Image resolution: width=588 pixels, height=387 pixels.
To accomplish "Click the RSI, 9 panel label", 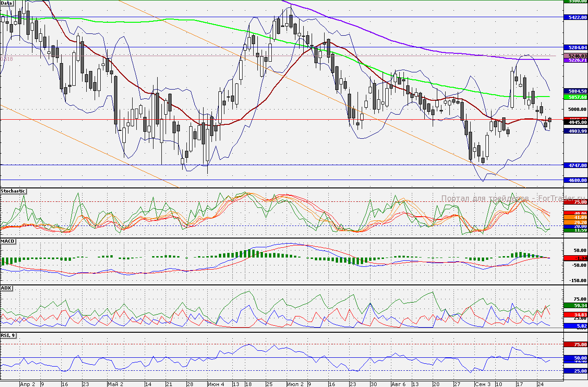I will [8, 335].
